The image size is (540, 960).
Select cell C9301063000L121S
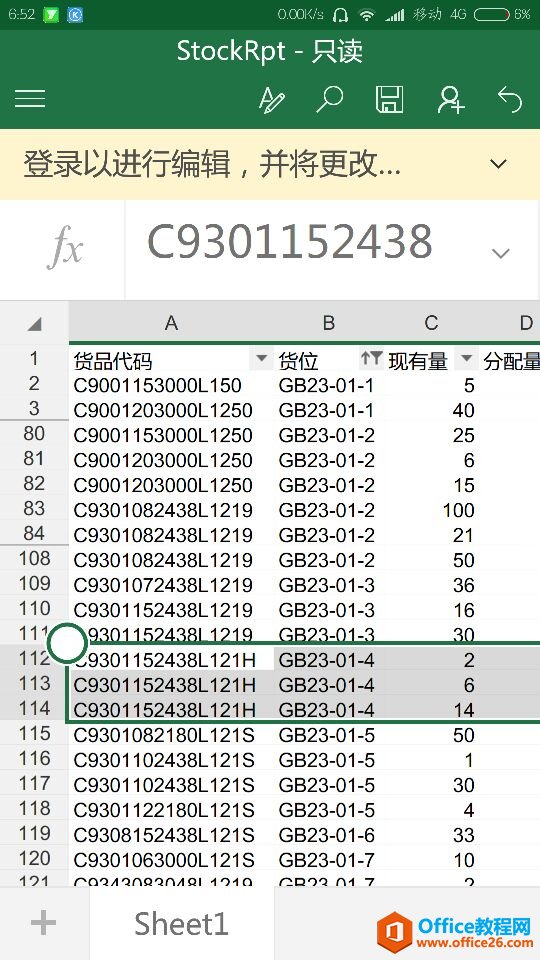pyautogui.click(x=171, y=861)
